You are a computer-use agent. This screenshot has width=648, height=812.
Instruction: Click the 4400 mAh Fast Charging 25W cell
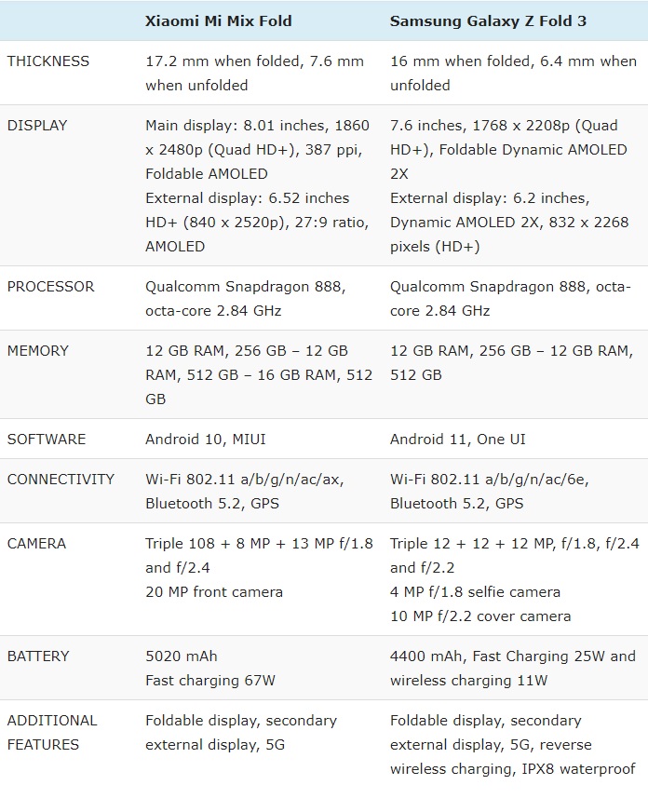513,669
